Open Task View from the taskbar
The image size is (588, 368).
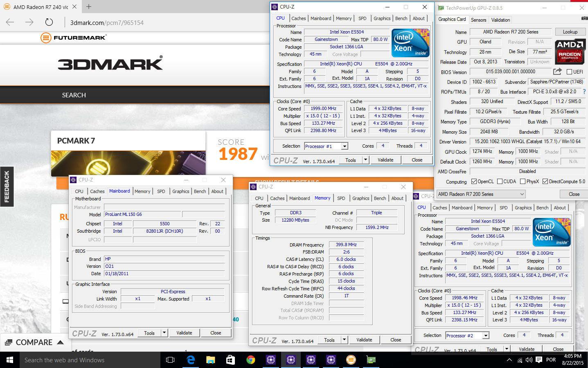(x=170, y=360)
